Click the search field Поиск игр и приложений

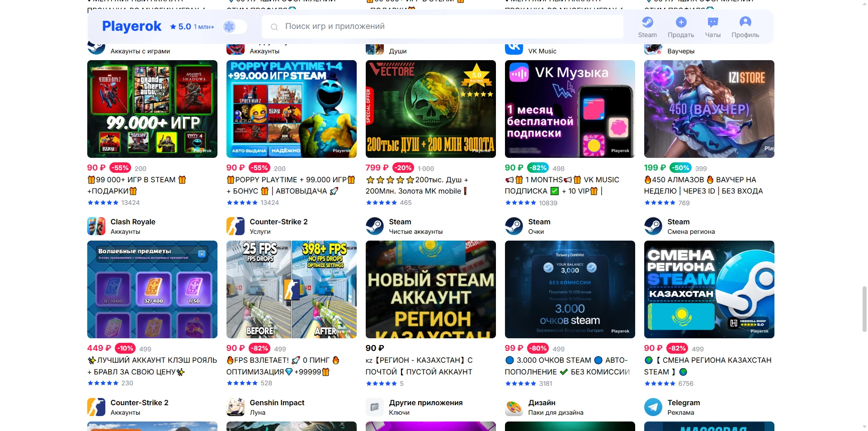click(x=443, y=26)
